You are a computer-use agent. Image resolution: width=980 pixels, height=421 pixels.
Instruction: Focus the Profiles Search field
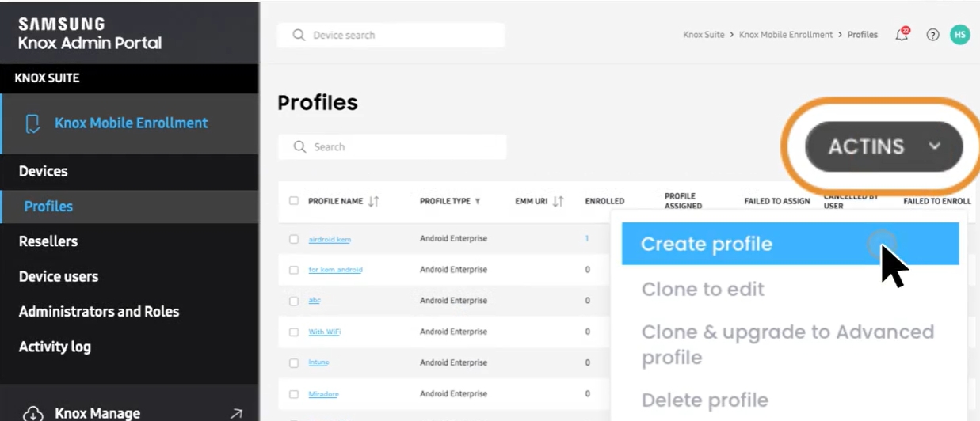tap(391, 146)
